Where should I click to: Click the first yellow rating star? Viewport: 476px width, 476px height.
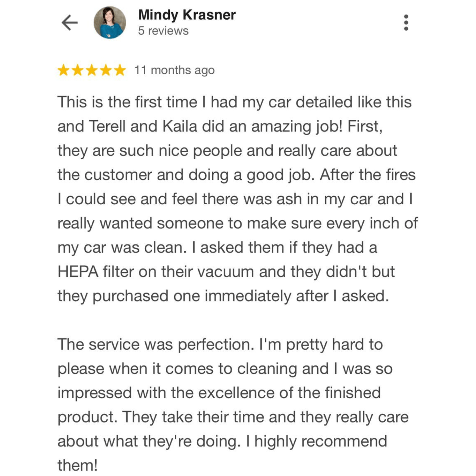click(63, 70)
